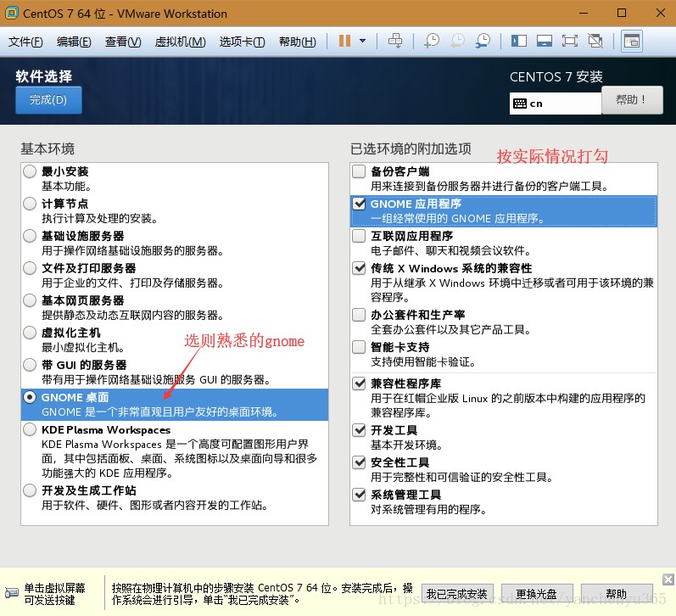Open the 查看(V) menu

[x=123, y=42]
